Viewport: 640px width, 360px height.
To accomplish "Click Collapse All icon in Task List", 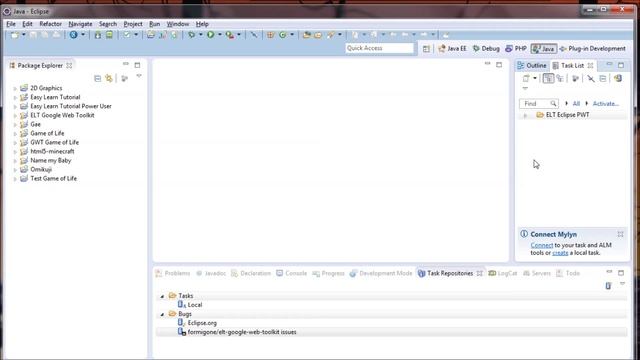I will tap(603, 78).
